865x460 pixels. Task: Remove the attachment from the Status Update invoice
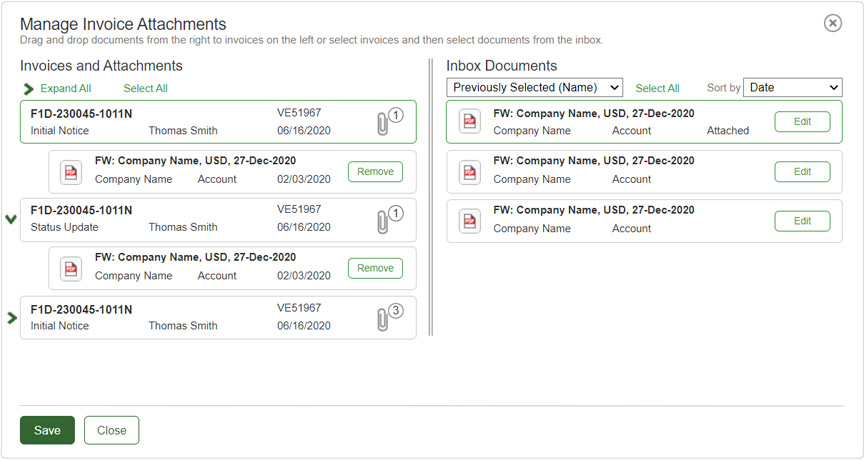click(375, 268)
